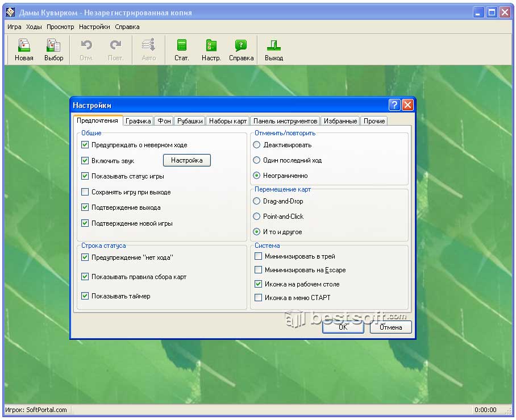Toggle Показывать правила сбора карт
Screen dimensions: 516x420
(x=85, y=276)
